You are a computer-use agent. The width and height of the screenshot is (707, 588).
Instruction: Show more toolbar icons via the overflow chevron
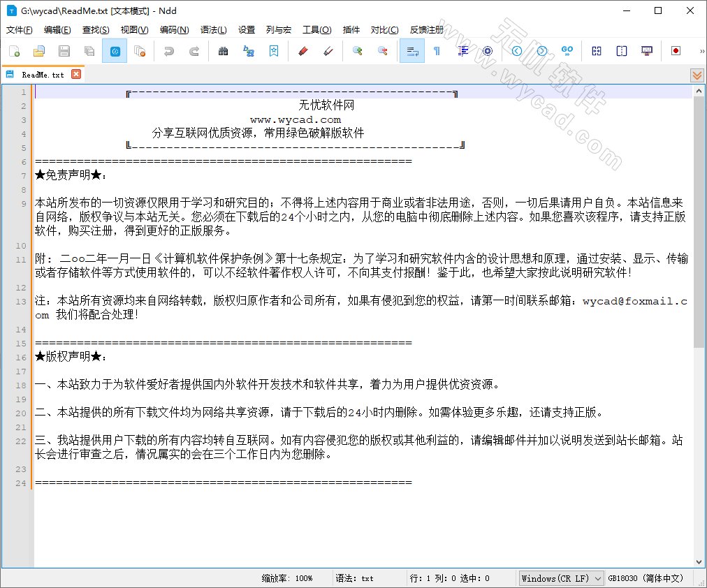coord(701,51)
